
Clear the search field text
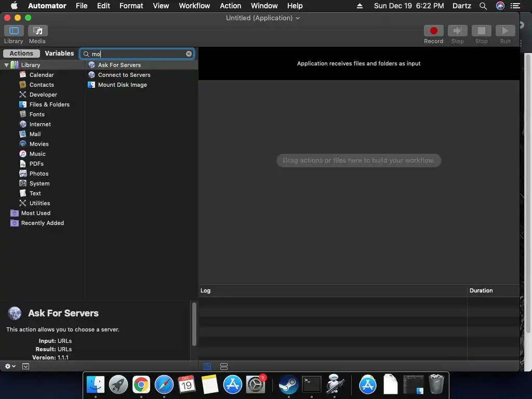[x=189, y=54]
